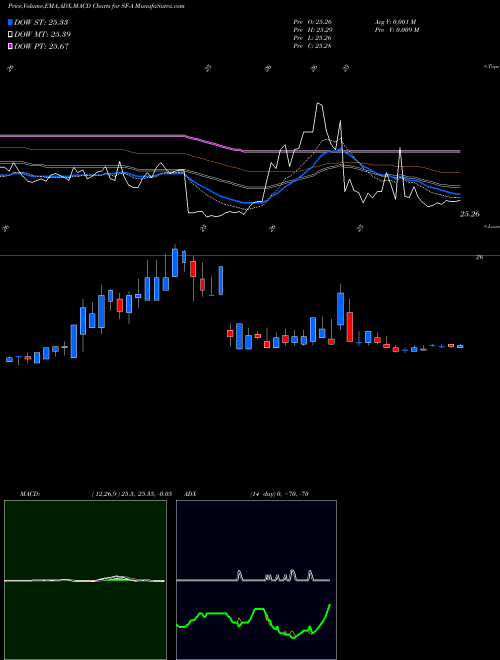Open the green MACD indicator panel
Screen dimensions: 500x660
click(x=85, y=580)
